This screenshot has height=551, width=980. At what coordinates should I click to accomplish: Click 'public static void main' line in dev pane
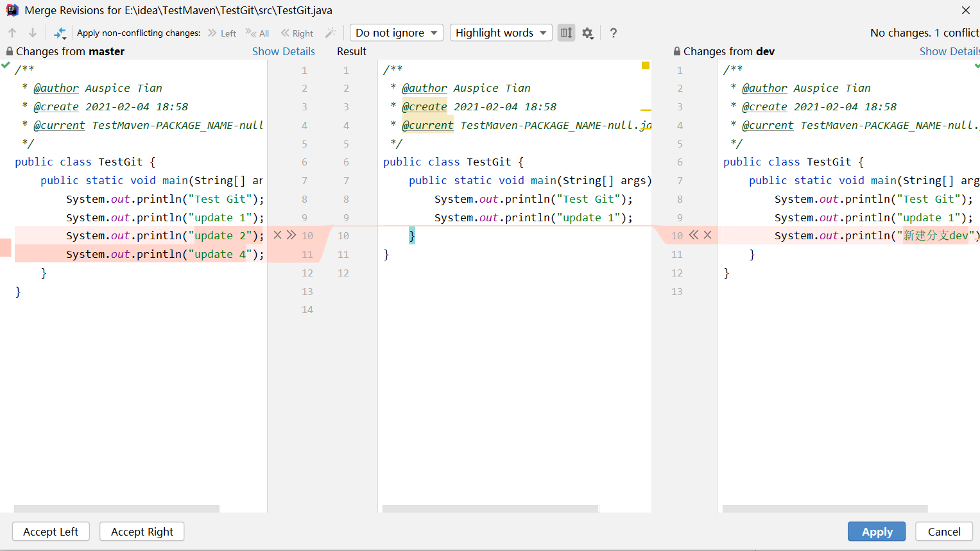click(x=864, y=180)
